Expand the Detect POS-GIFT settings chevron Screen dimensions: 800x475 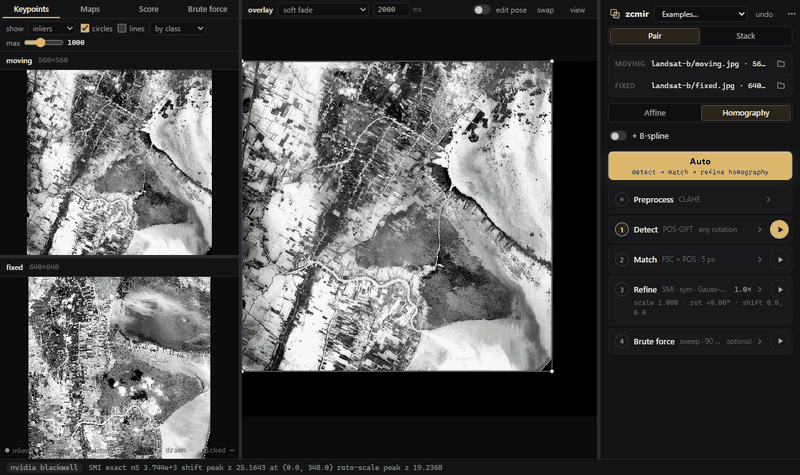pyautogui.click(x=760, y=230)
